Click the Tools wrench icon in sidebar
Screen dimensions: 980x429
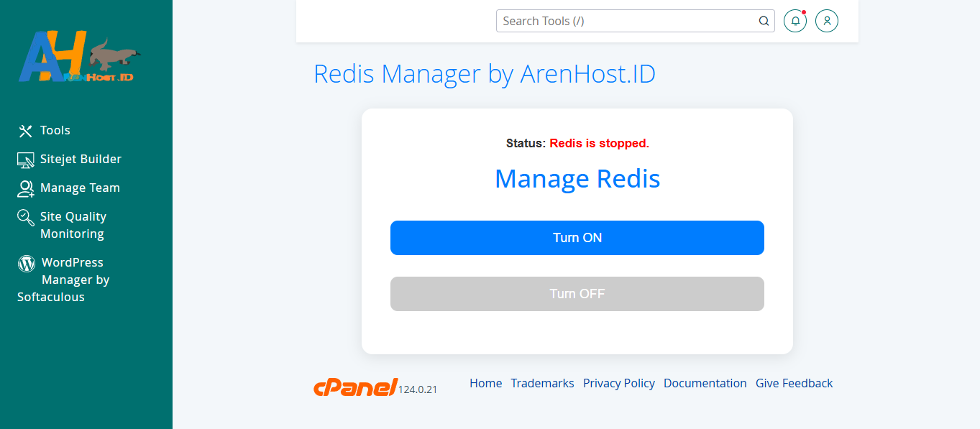click(26, 131)
